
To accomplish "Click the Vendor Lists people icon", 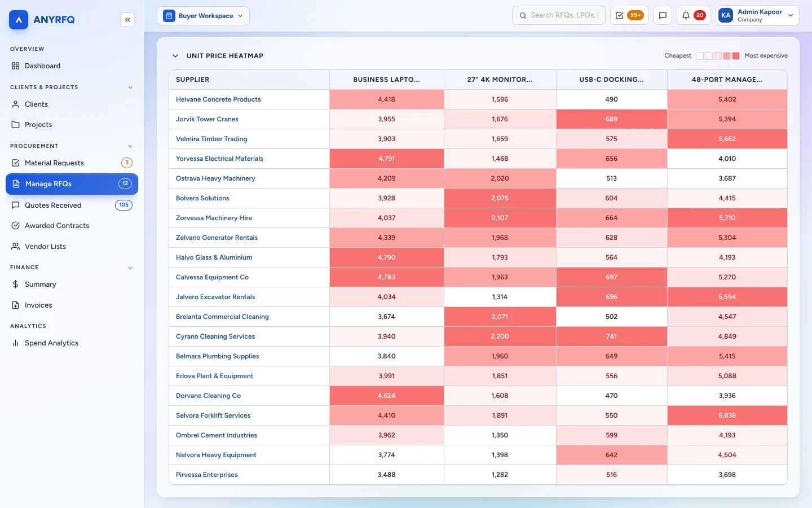I will [x=16, y=247].
